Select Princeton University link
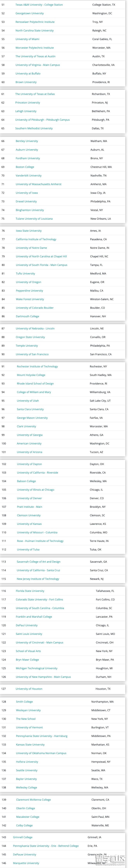The height and width of the screenshot is (868, 128). pyautogui.click(x=28, y=103)
